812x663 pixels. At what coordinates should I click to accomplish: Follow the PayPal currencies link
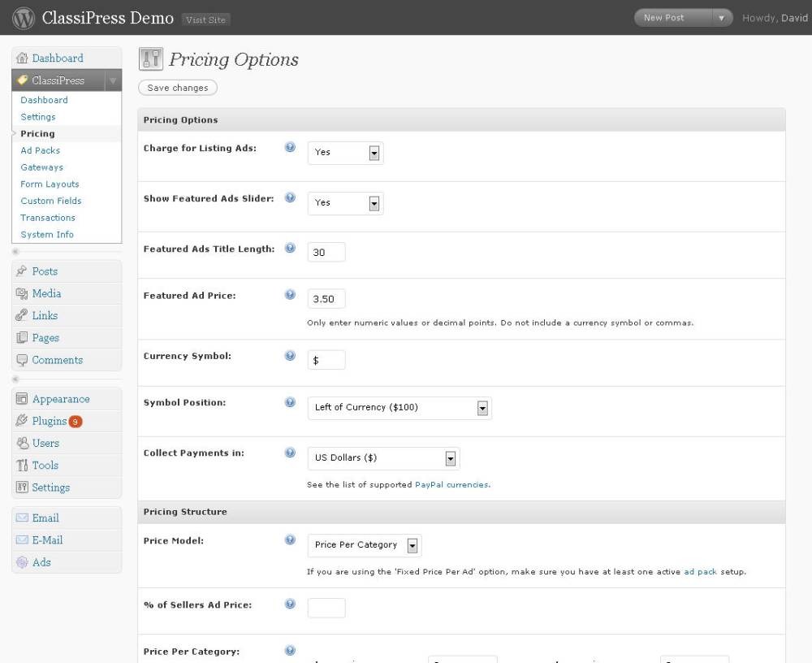(452, 484)
